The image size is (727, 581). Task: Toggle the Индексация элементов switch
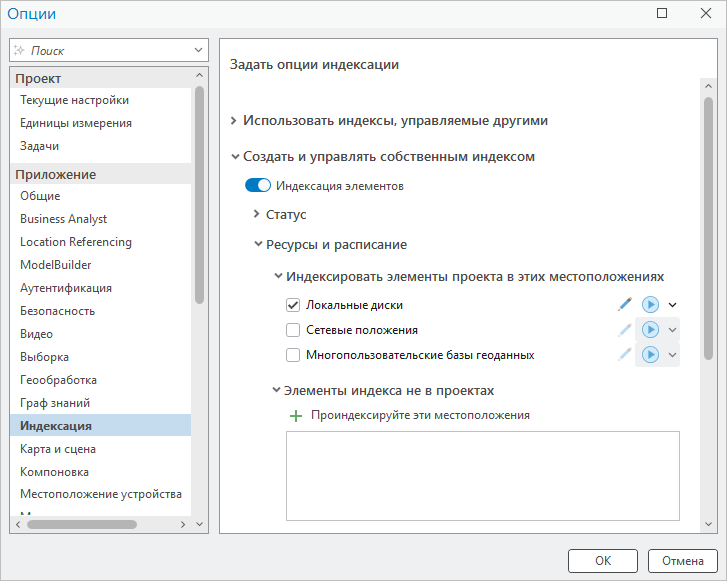click(x=258, y=185)
